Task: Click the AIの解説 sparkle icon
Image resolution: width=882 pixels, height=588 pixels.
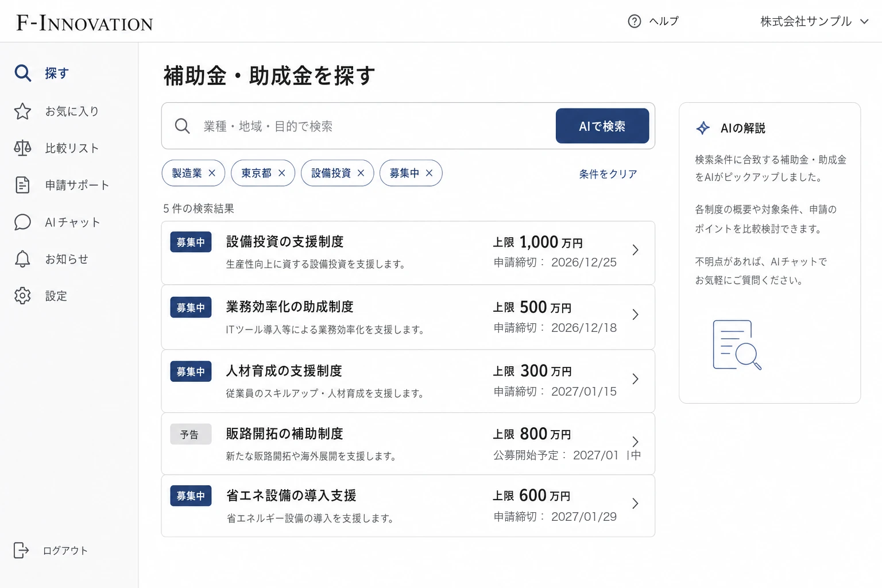Action: point(703,128)
